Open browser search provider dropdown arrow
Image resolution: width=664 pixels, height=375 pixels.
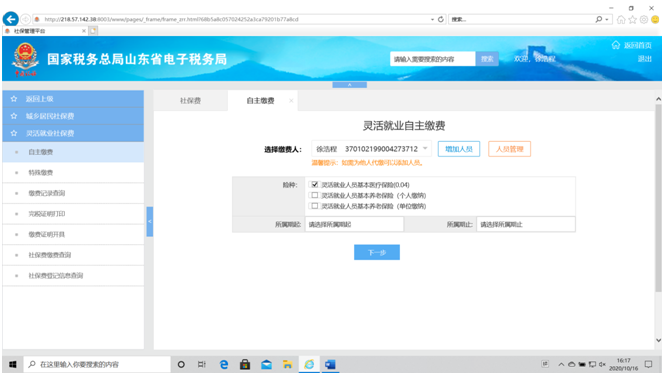[607, 19]
